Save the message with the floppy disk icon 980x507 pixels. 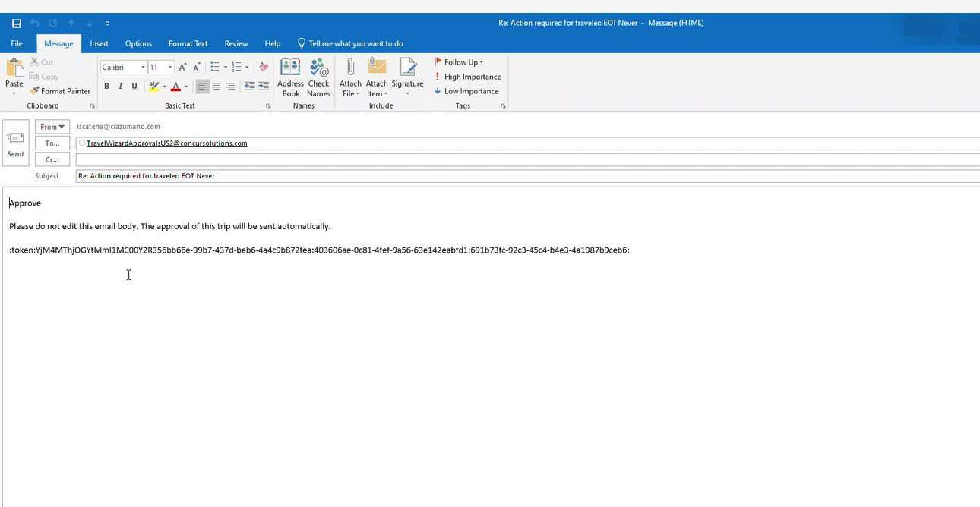[17, 24]
